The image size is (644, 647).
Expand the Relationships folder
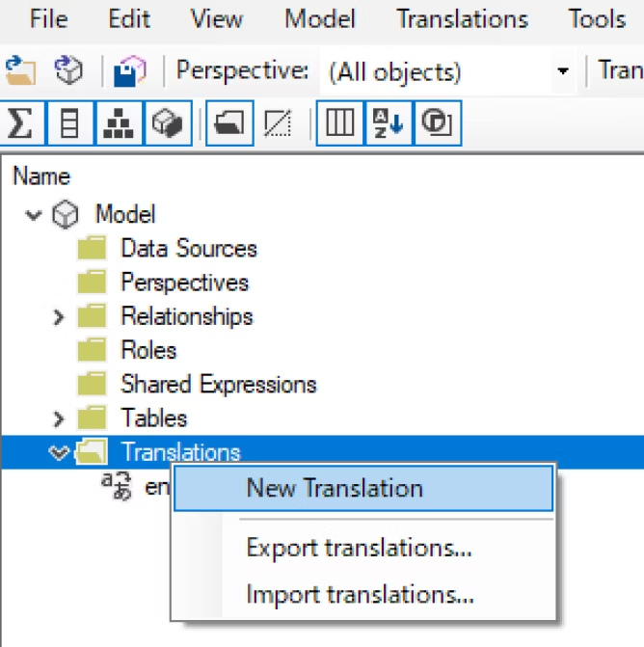click(x=59, y=317)
